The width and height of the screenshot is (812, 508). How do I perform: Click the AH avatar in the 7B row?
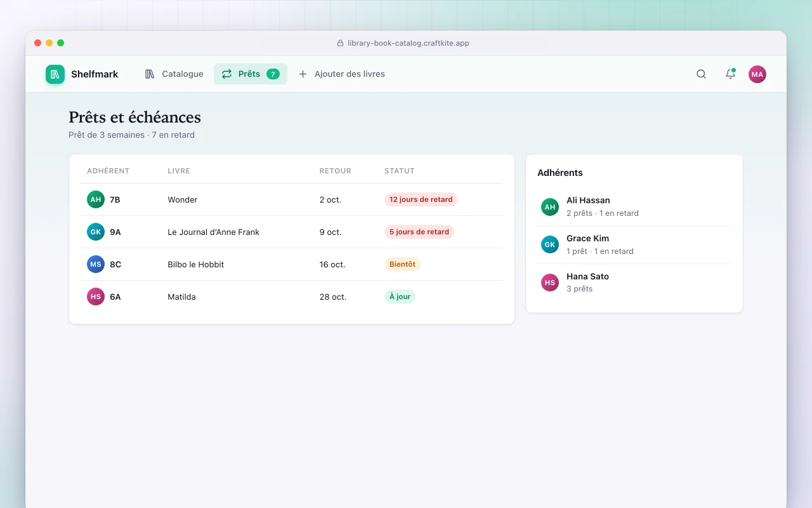[96, 199]
